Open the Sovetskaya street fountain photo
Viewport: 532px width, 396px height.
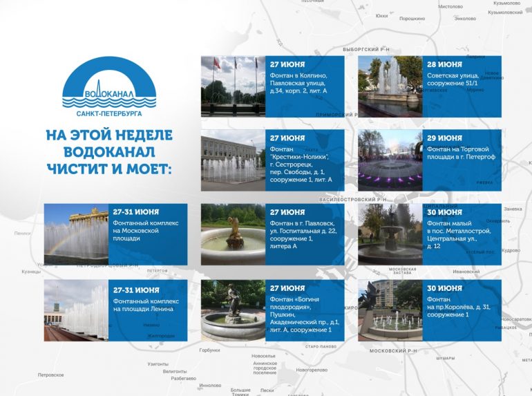coord(390,86)
